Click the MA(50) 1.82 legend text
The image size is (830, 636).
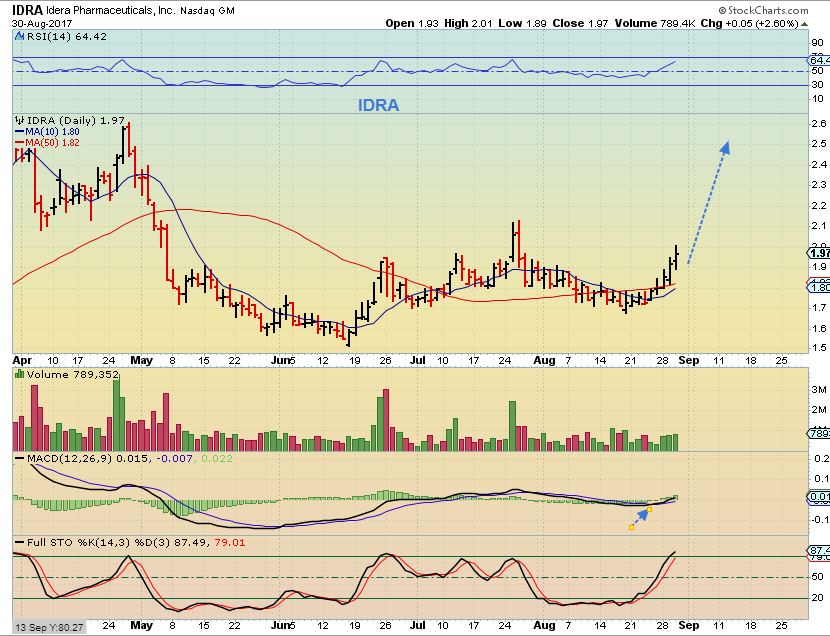[52, 142]
